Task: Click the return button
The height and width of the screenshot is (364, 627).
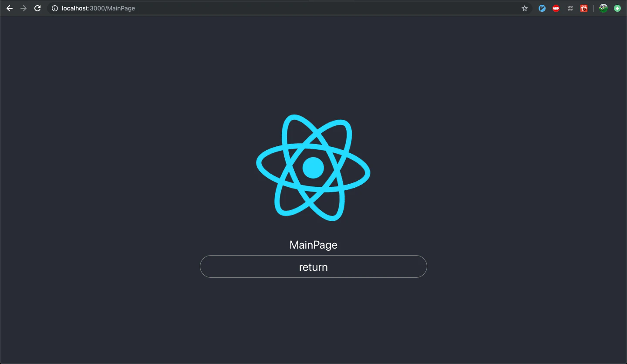Action: point(313,266)
